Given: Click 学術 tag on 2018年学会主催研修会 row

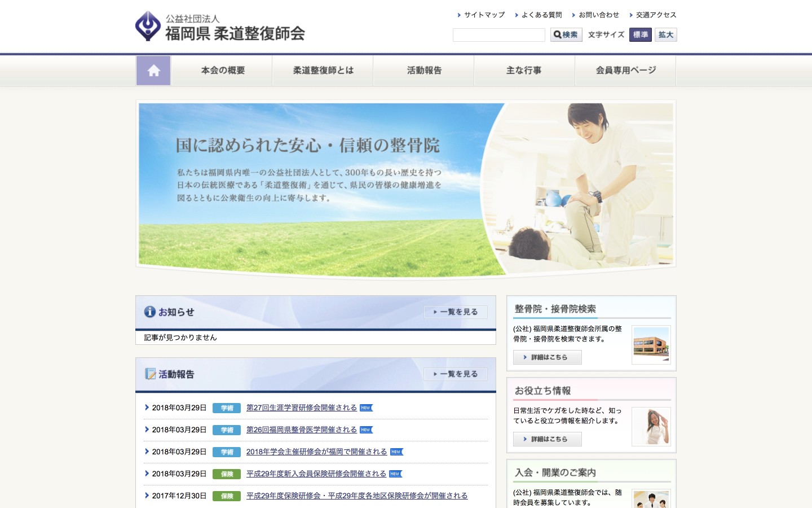Looking at the screenshot, I should [x=227, y=452].
